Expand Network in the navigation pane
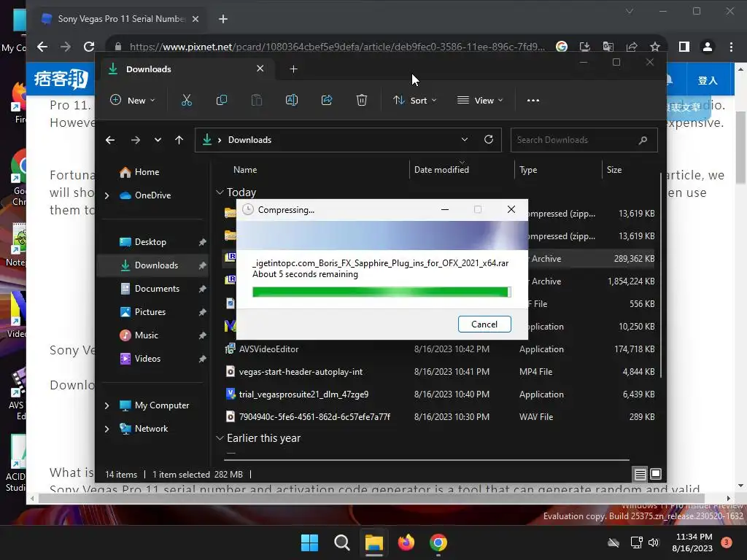Viewport: 747px width, 560px height. click(107, 429)
